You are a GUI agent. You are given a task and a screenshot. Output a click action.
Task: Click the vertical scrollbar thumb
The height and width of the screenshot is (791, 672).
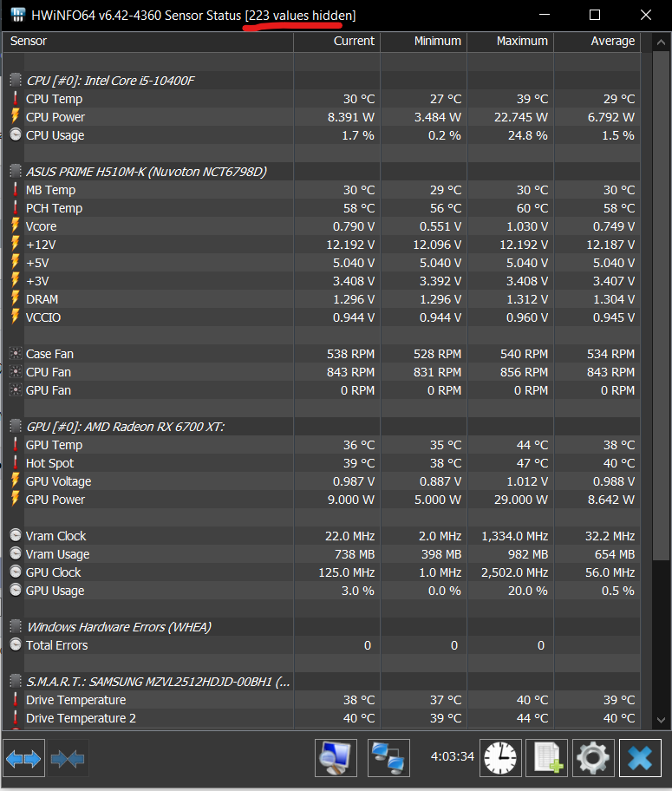[x=661, y=305]
